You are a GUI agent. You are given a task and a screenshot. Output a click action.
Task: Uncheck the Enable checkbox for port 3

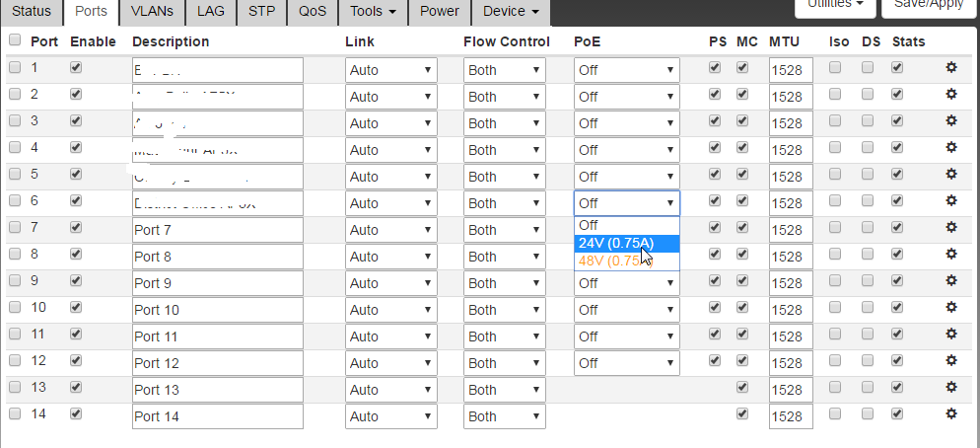76,121
